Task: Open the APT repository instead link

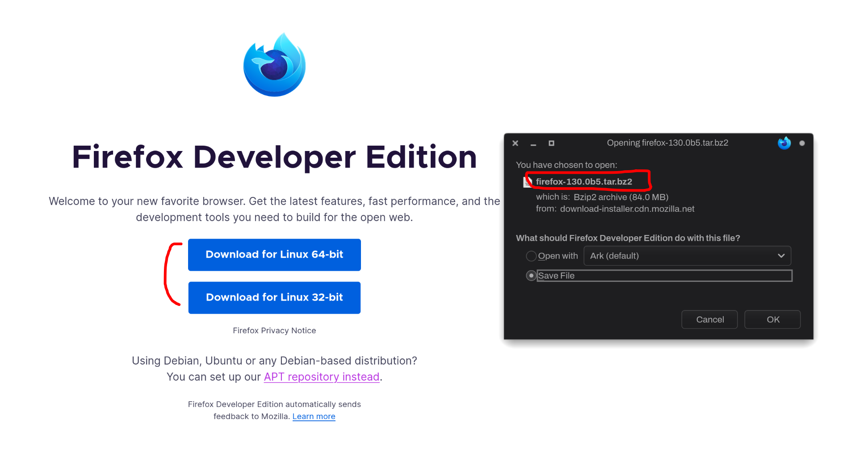Action: click(x=322, y=377)
